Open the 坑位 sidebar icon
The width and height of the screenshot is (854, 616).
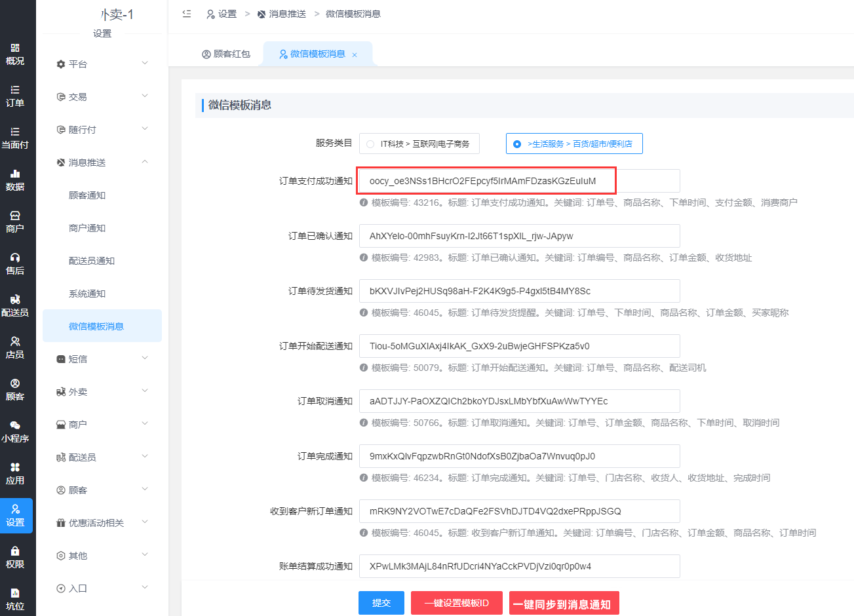15,600
